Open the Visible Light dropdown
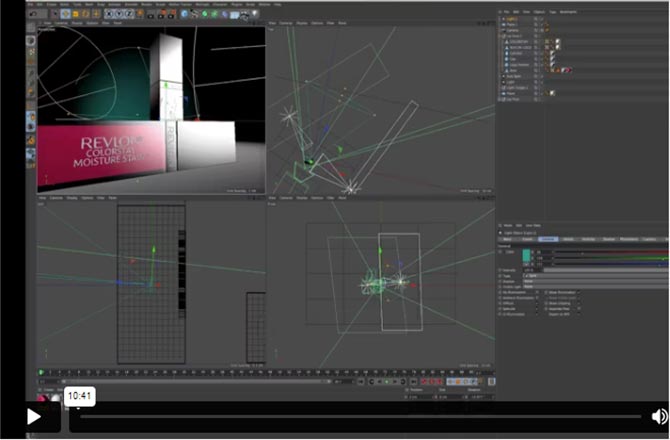This screenshot has height=440, width=670. (530, 286)
